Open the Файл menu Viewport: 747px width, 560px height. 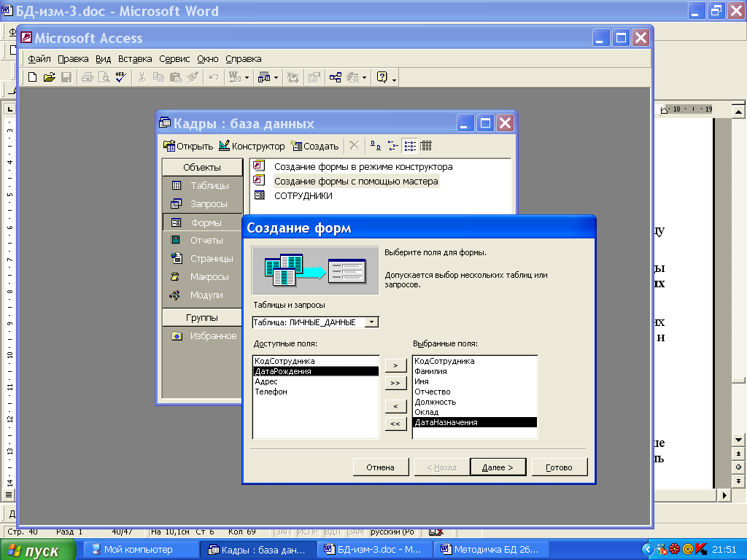coord(39,59)
